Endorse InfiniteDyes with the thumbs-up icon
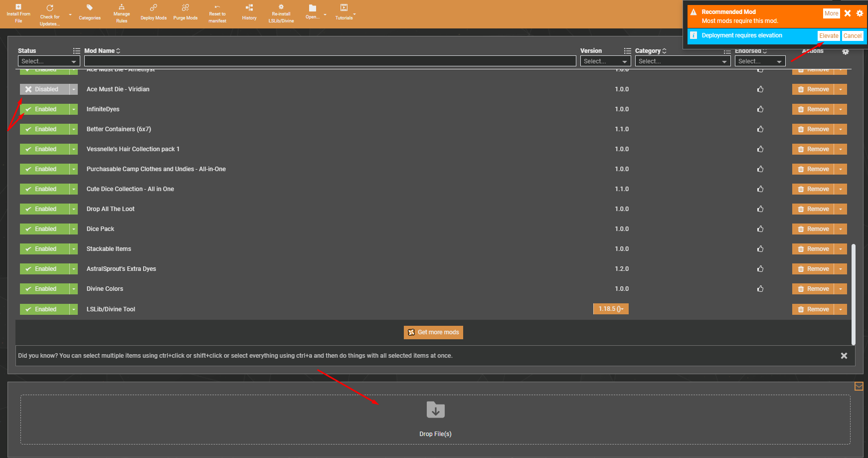The width and height of the screenshot is (868, 458). point(760,109)
